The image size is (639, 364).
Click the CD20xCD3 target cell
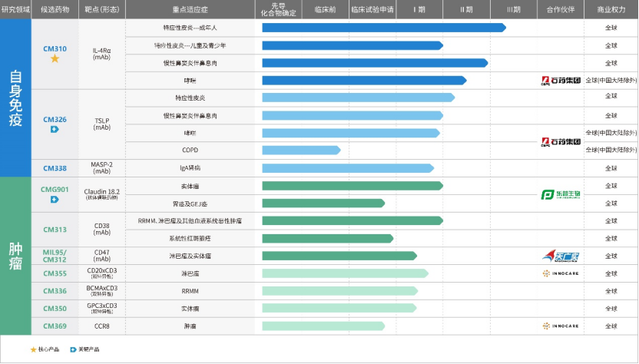tap(102, 273)
